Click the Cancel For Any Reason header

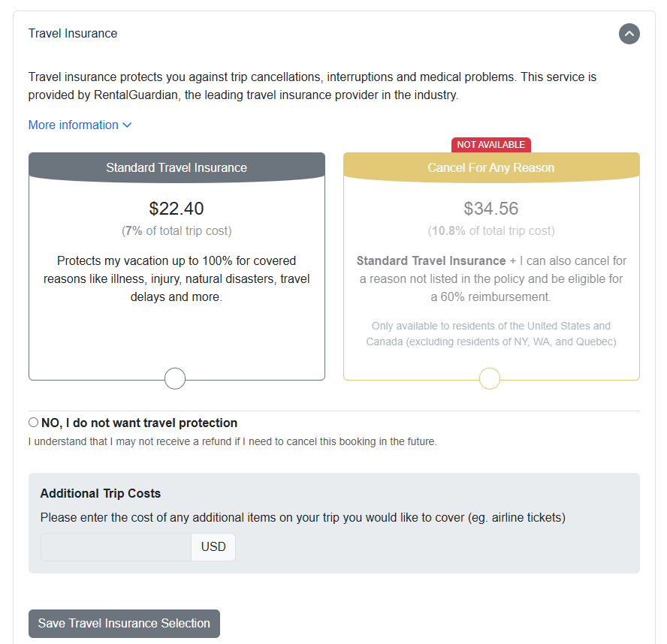(x=491, y=167)
